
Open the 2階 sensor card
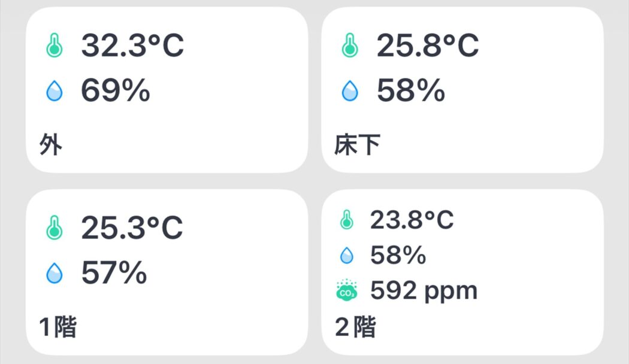[462, 272]
